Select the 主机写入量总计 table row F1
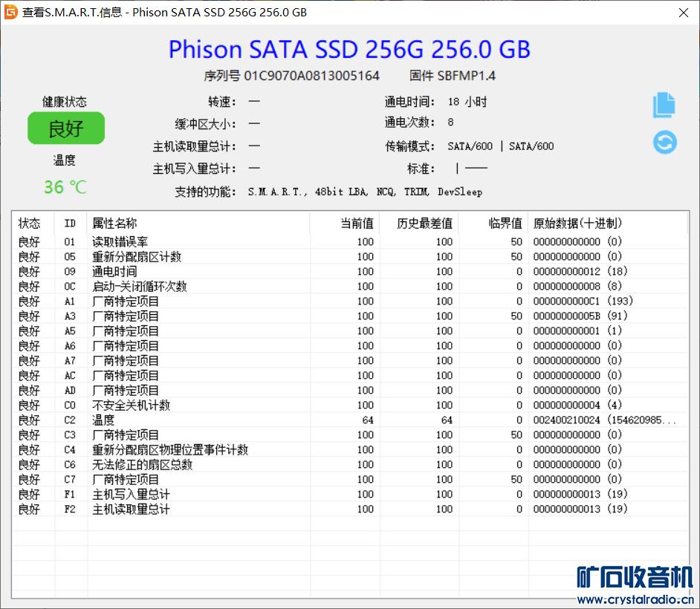 coord(350,495)
